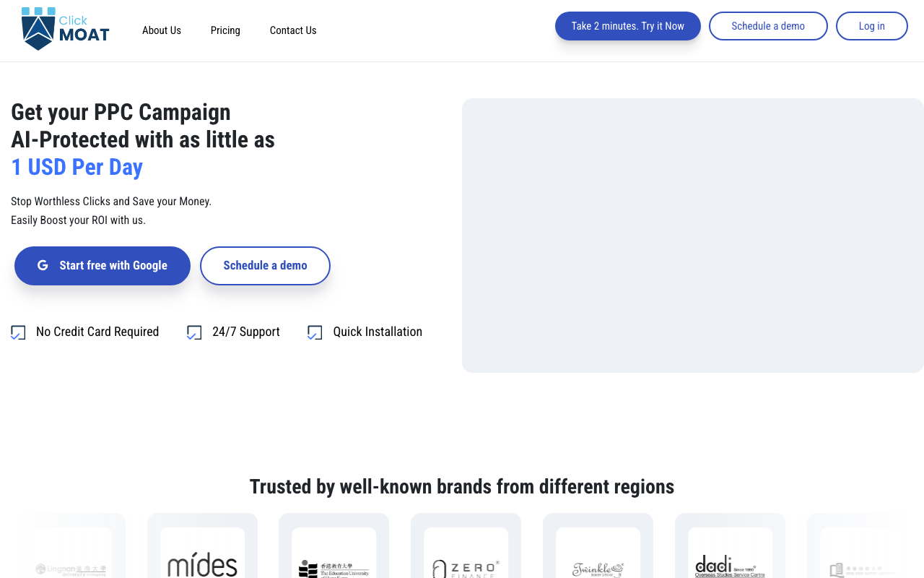Click the Quick Installation checkmark icon
Image resolution: width=924 pixels, height=578 pixels.
pyautogui.click(x=315, y=332)
